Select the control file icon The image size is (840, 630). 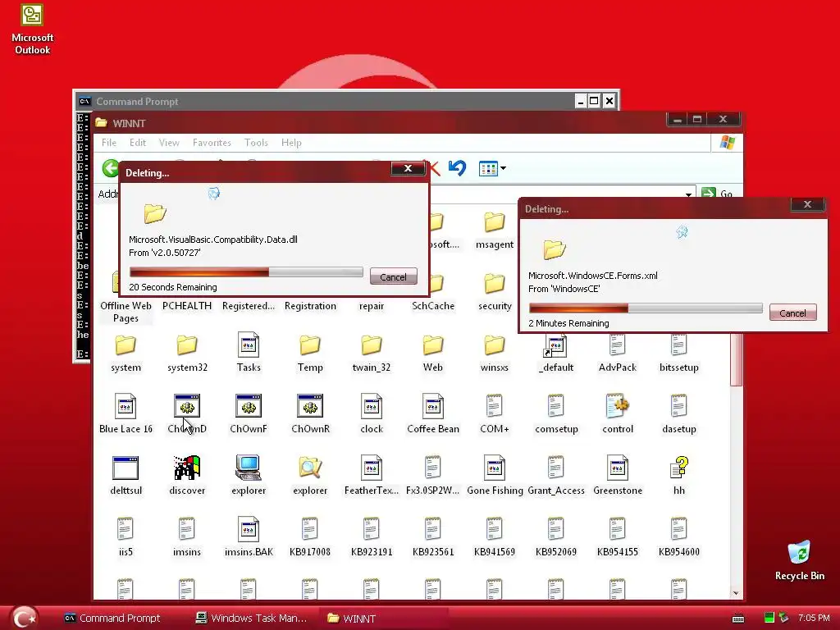pos(618,406)
